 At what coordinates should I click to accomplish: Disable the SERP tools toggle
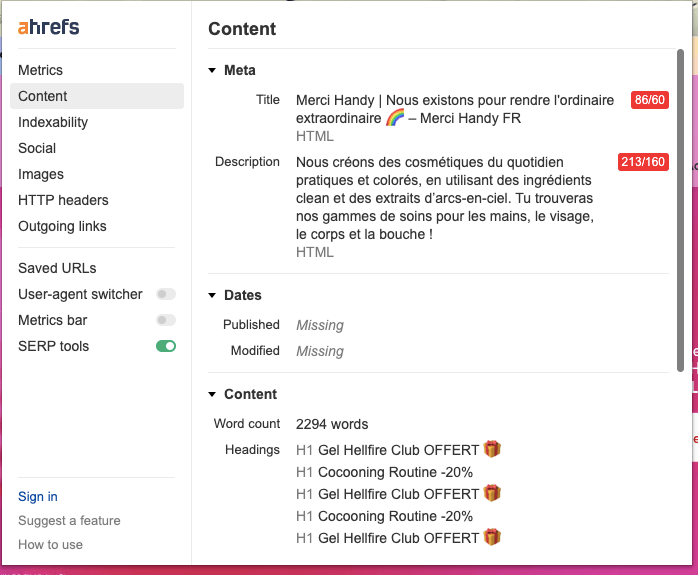[166, 346]
